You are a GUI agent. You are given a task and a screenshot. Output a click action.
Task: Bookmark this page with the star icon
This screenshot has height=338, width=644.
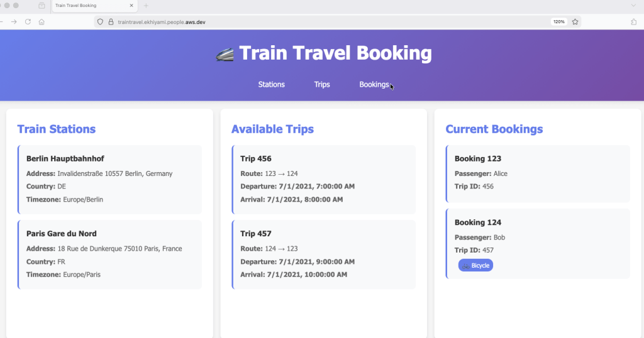575,21
